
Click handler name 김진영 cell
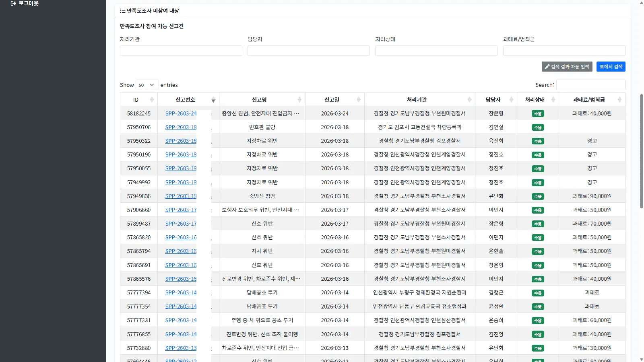[x=496, y=334]
